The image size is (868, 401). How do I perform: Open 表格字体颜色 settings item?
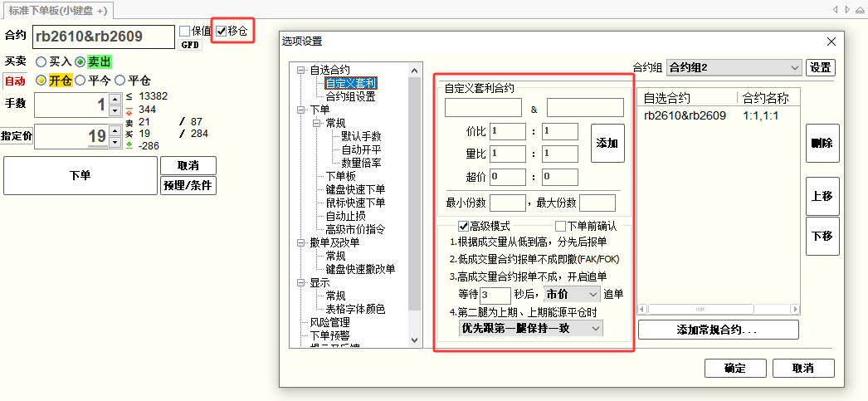(355, 309)
